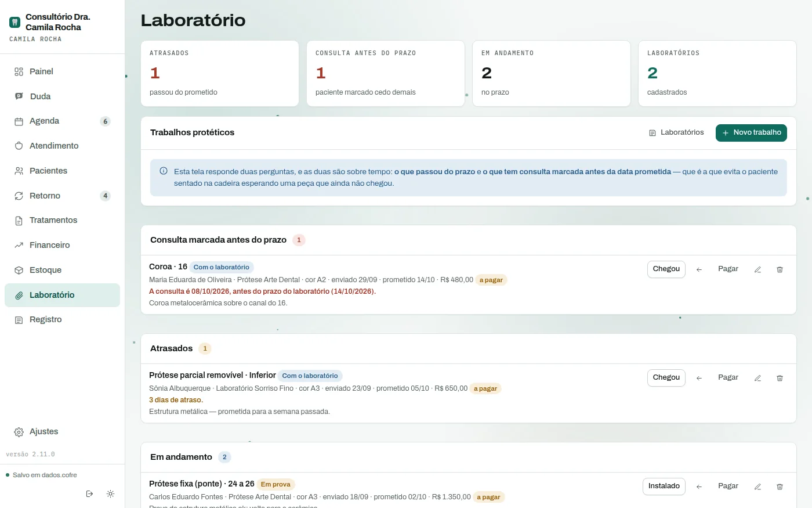
Task: Click the Laboratórios cadastrados summary card
Action: [717, 73]
